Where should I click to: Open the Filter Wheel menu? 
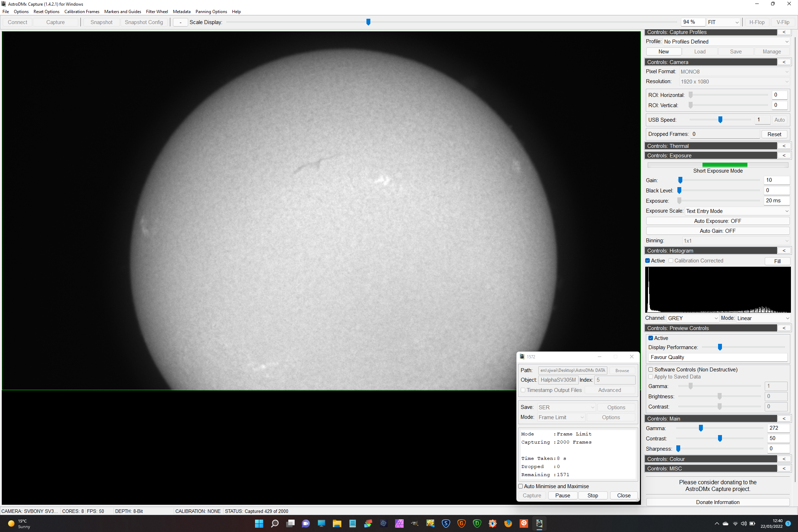[x=157, y=12]
